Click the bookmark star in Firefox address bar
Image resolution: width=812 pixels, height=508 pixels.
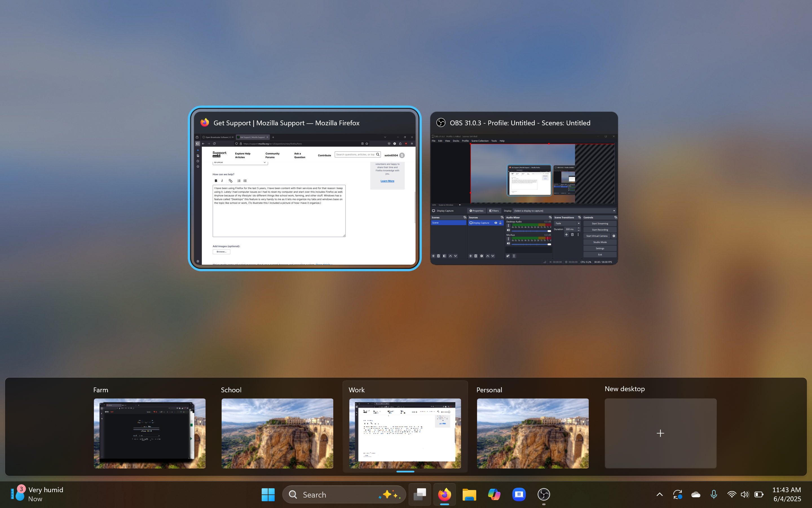[x=367, y=143]
